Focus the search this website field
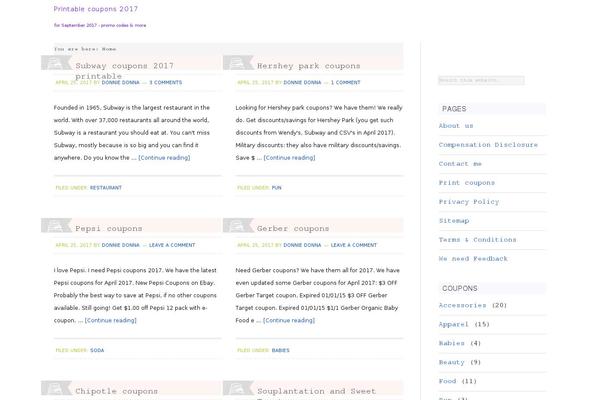Screen dimensions: 600x400 481,80
